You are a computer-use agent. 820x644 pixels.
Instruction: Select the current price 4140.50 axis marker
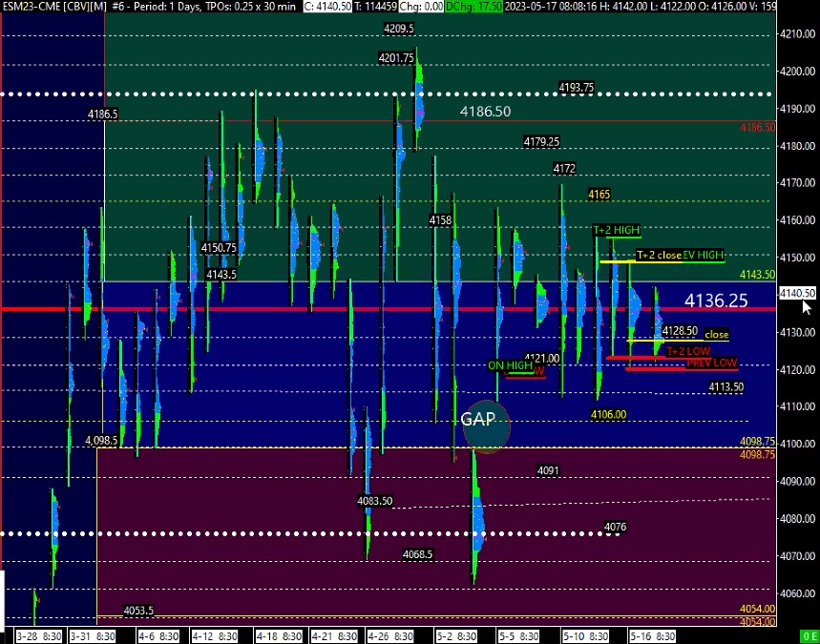(x=797, y=293)
